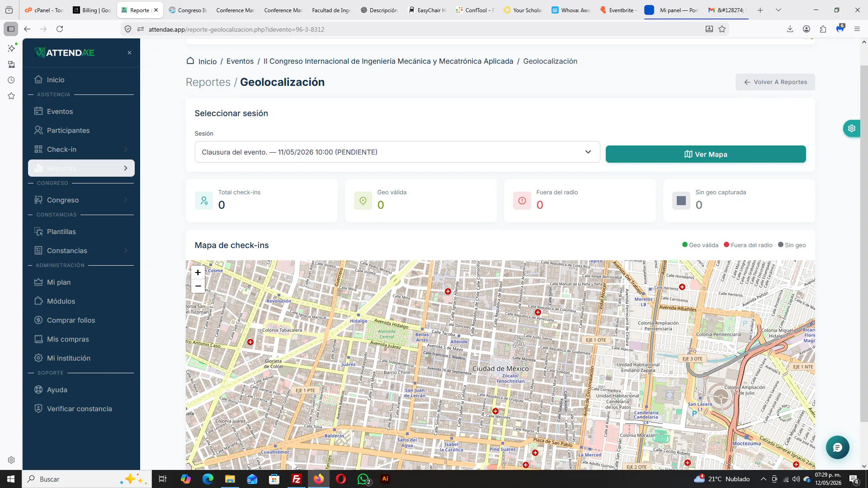This screenshot has height=488, width=868.
Task: Open Comprar folios in sidebar
Action: pos(81,320)
